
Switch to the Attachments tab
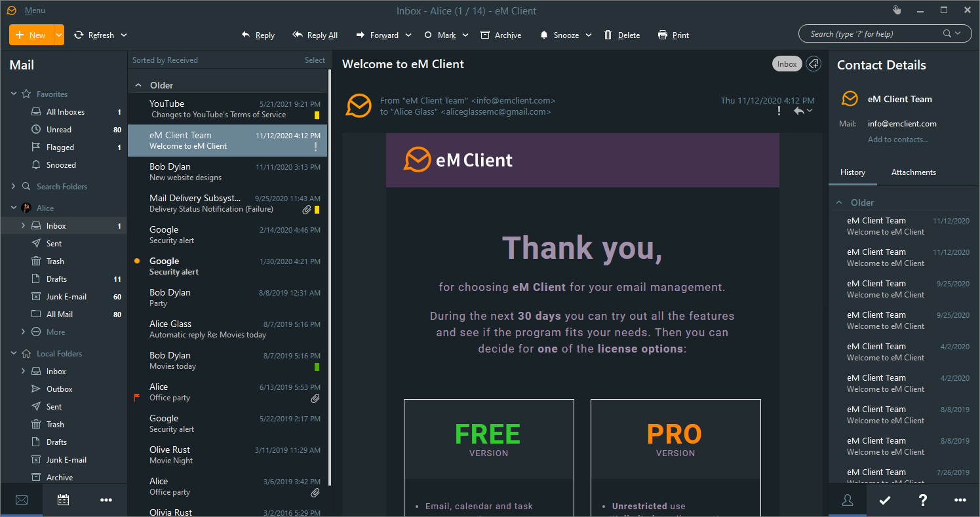point(913,172)
